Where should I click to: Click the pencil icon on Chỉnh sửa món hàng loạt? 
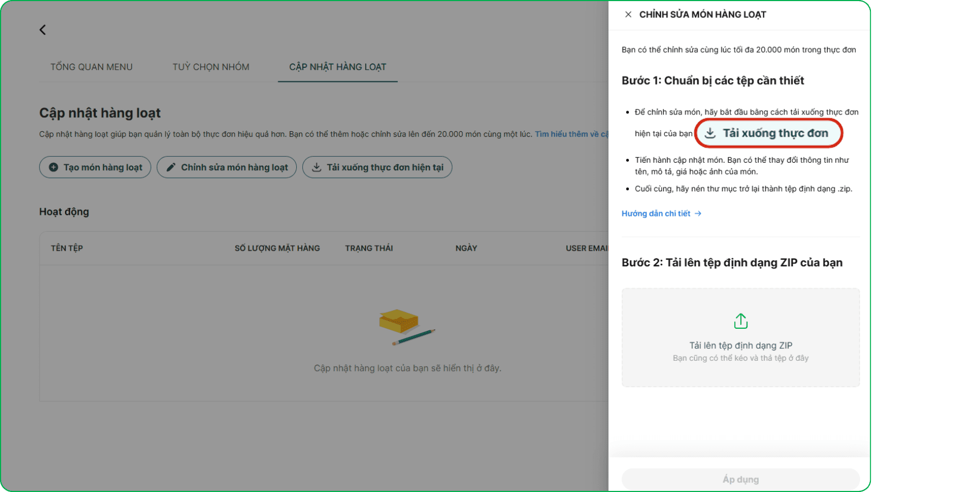pyautogui.click(x=171, y=167)
